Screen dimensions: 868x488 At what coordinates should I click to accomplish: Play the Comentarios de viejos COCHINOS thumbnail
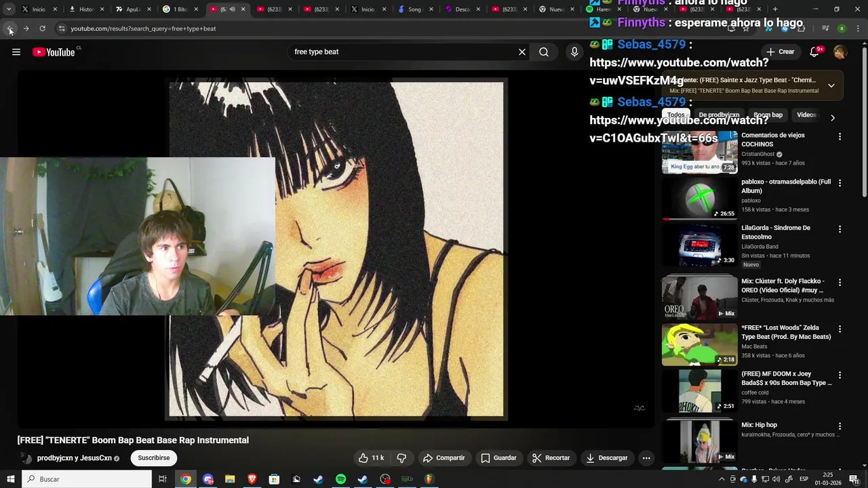(700, 152)
